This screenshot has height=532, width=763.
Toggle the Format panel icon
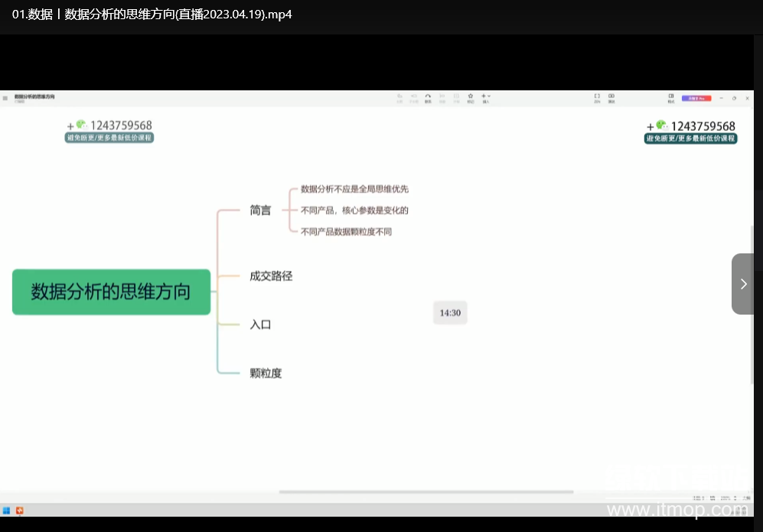[671, 97]
